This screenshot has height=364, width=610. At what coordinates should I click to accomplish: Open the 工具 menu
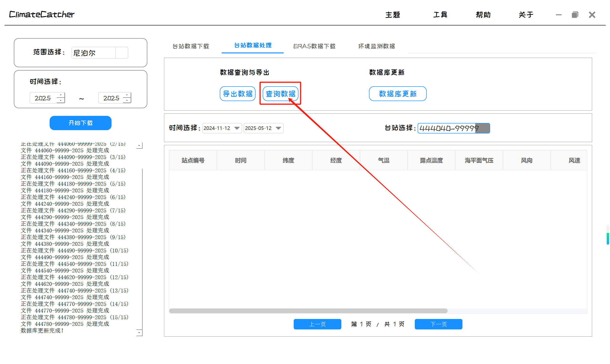click(x=440, y=15)
